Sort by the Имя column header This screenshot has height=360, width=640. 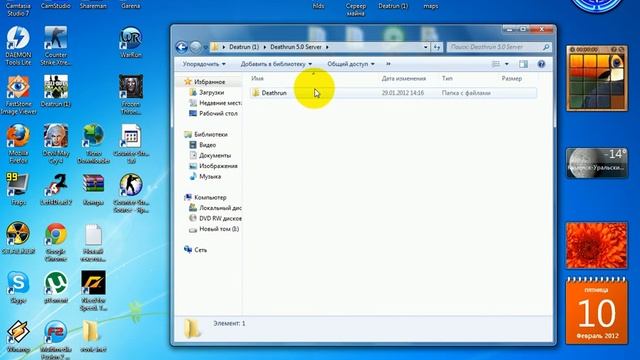click(257, 78)
